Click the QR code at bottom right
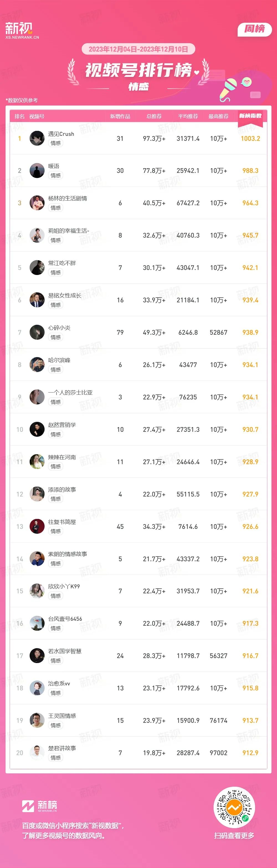This screenshot has width=277, height=868. pyautogui.click(x=234, y=807)
